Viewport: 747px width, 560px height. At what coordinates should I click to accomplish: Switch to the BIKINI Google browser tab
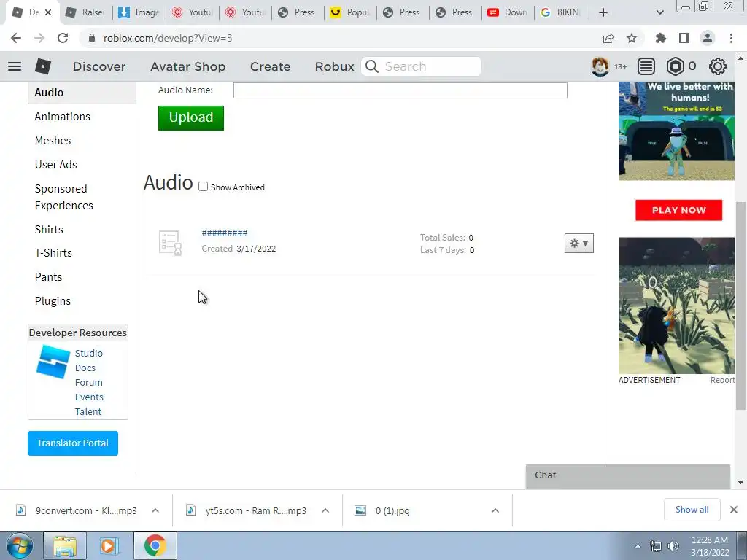tap(560, 12)
